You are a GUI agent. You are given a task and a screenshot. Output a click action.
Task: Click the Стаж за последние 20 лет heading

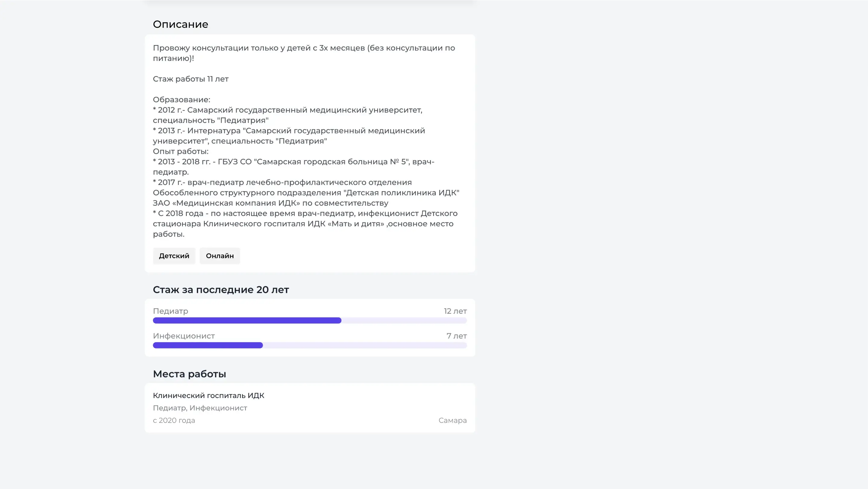[221, 290]
